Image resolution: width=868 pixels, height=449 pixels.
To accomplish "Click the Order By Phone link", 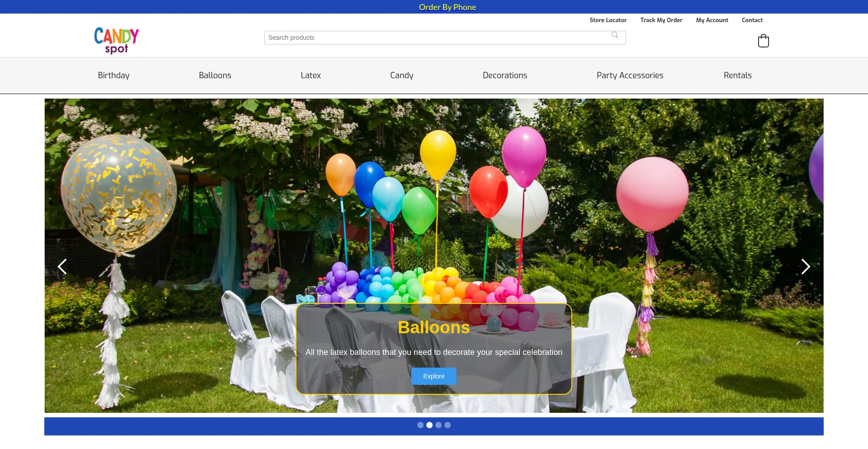I will tap(447, 7).
